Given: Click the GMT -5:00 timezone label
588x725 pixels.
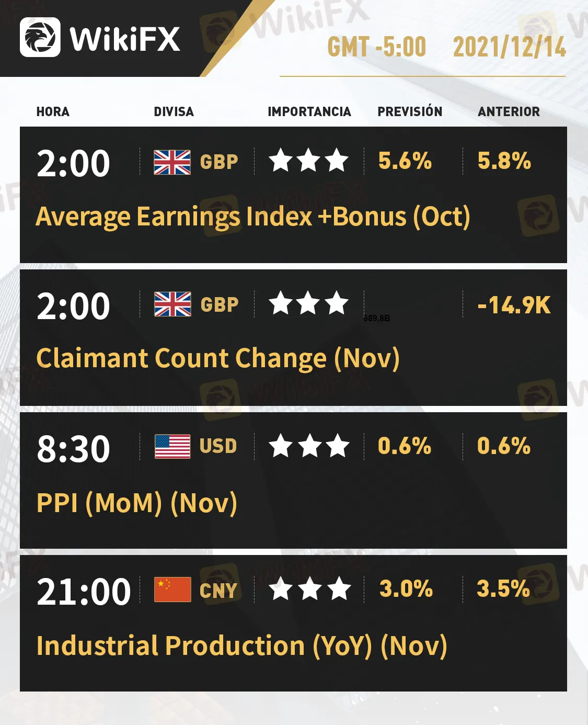Looking at the screenshot, I should click(x=376, y=47).
